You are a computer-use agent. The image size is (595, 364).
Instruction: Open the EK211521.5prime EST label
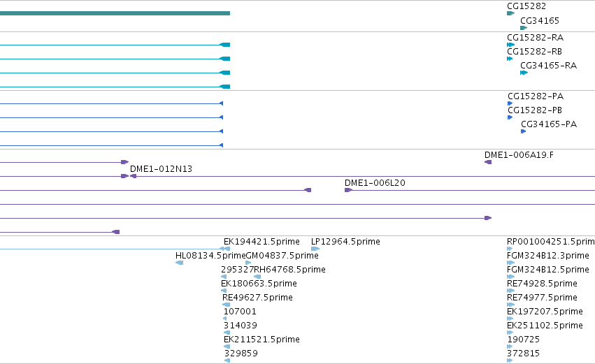click(x=261, y=340)
